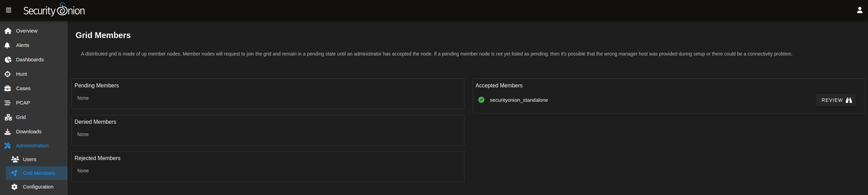Viewport: 868px width, 195px height.
Task: Click None under Pending Members
Action: click(x=83, y=98)
